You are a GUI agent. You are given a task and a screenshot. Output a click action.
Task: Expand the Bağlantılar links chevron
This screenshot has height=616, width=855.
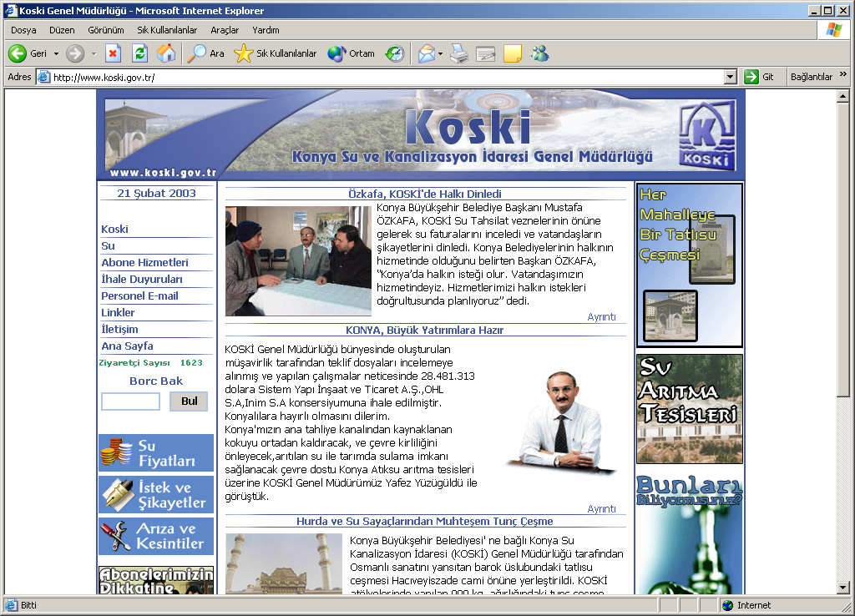click(x=843, y=74)
